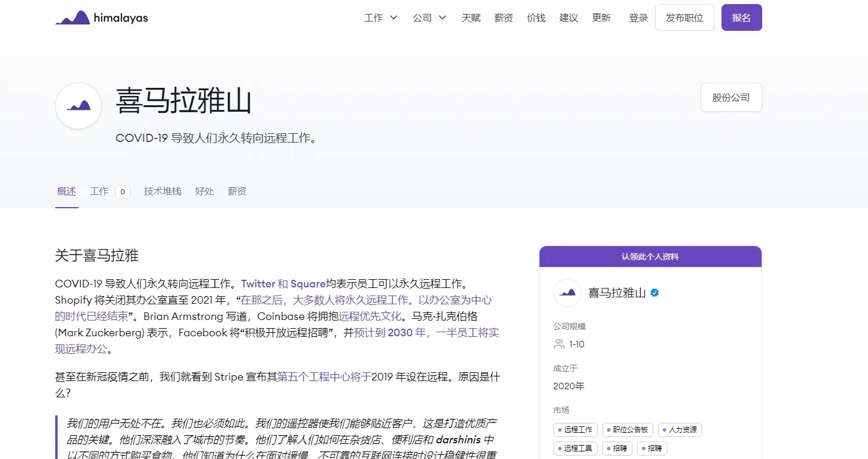Select the 职位公告板 market tag
Screen dimensions: 868x459
coord(628,430)
